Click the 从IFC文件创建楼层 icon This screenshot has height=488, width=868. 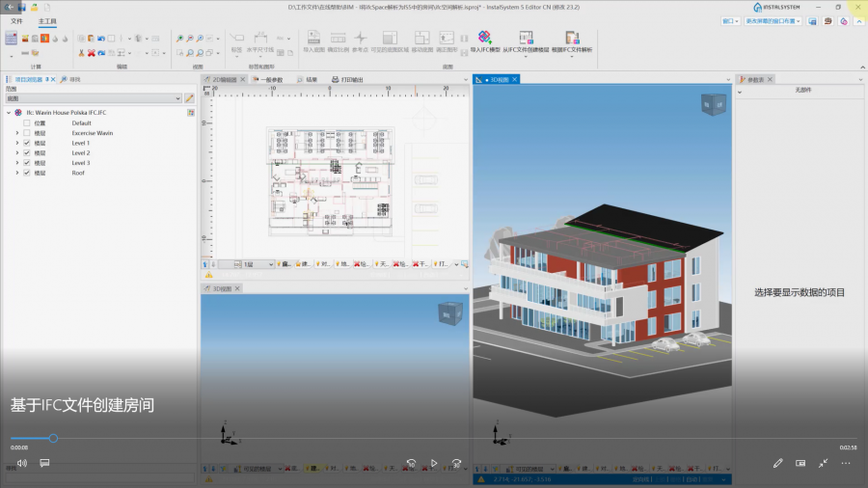coord(527,39)
